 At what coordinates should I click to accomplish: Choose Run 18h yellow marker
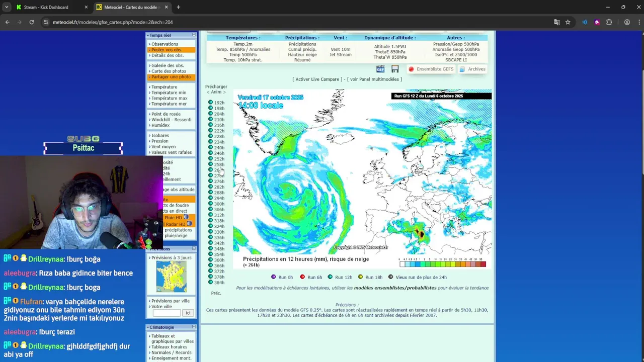360,277
